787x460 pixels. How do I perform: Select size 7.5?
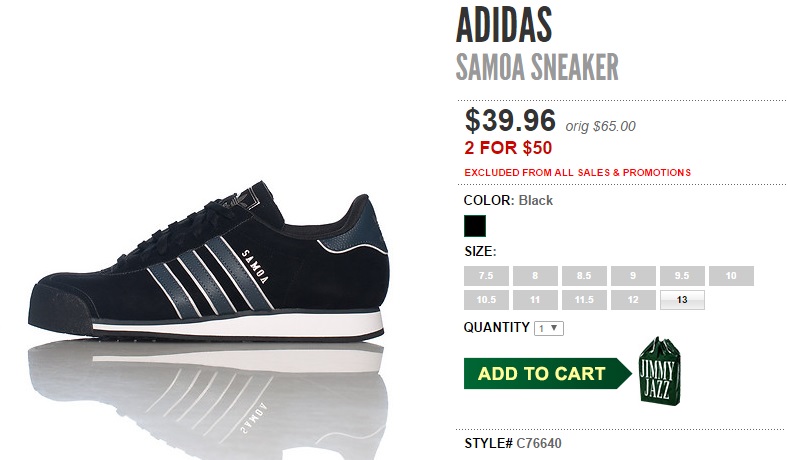[x=486, y=276]
